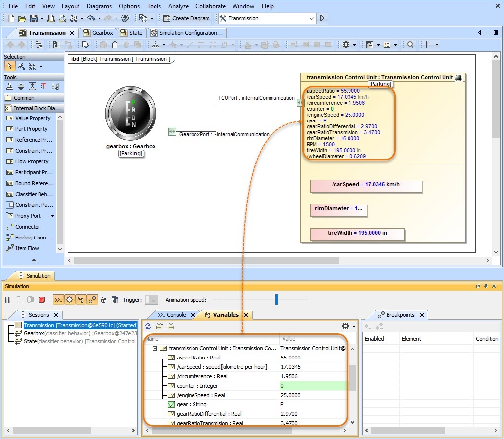504x439 pixels.
Task: Stop the simulation with the red square button
Action: click(42, 300)
